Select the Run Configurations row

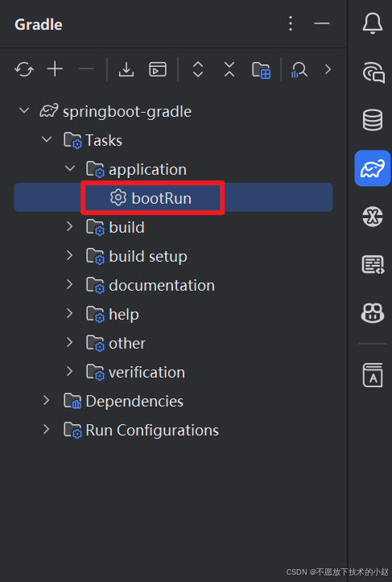[173, 430]
